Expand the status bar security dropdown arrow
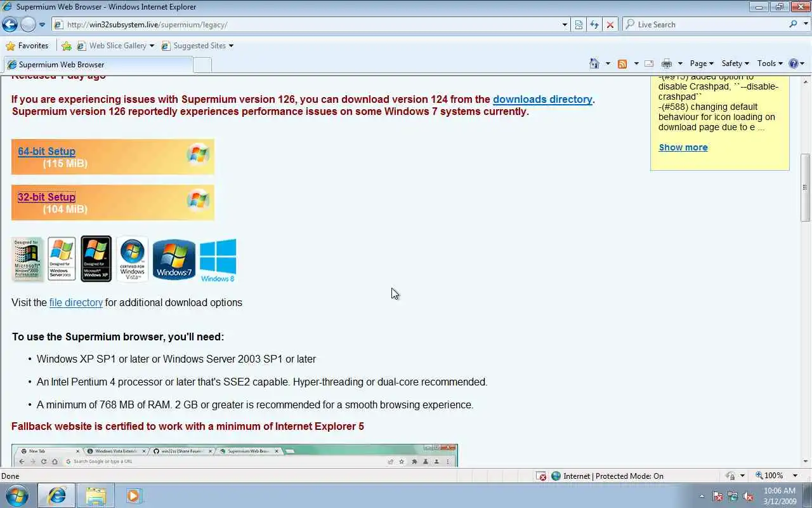Image resolution: width=812 pixels, height=508 pixels. pos(742,476)
